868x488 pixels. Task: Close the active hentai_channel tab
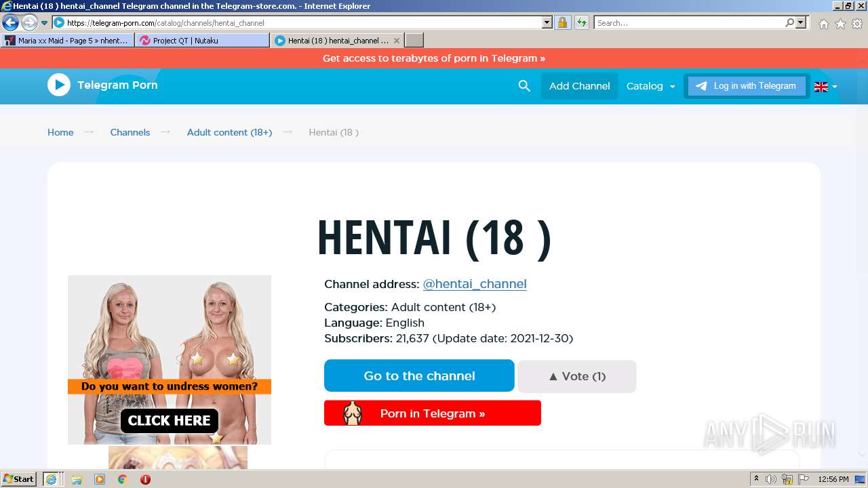coord(397,41)
